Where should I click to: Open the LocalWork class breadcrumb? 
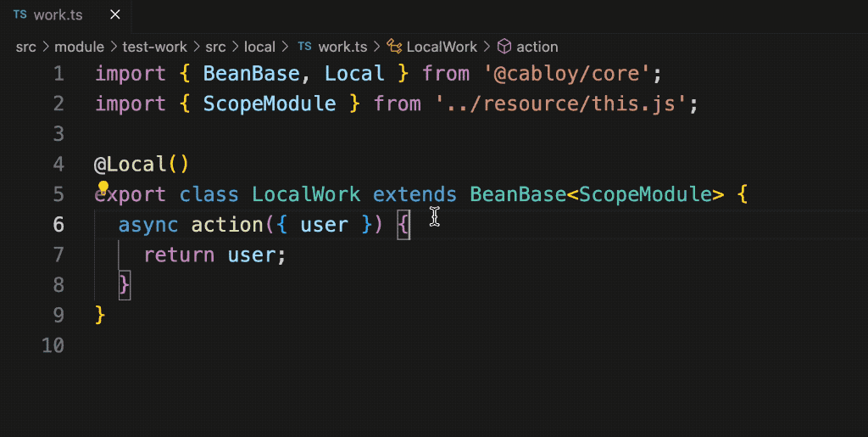tap(442, 47)
